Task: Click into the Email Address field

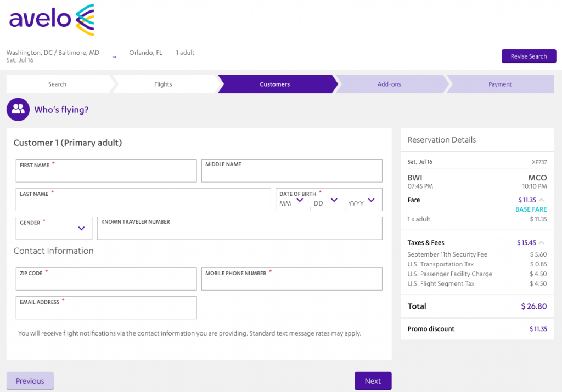Action: click(x=106, y=310)
